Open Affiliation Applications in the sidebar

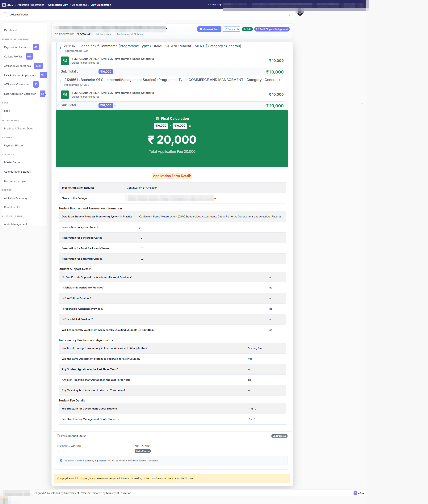point(18,66)
